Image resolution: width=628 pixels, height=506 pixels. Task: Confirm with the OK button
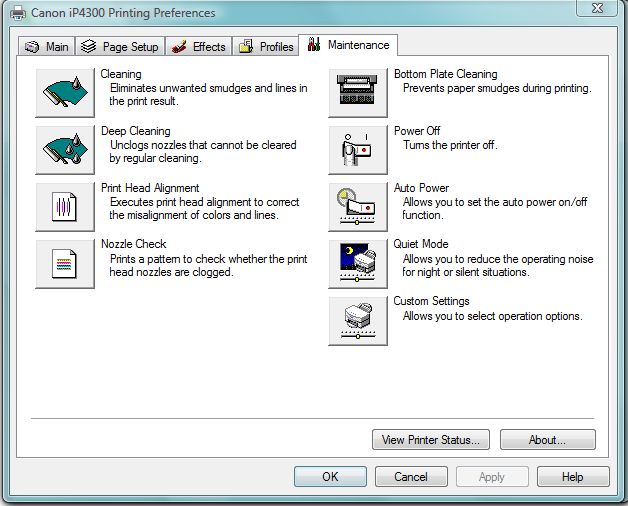pyautogui.click(x=330, y=476)
